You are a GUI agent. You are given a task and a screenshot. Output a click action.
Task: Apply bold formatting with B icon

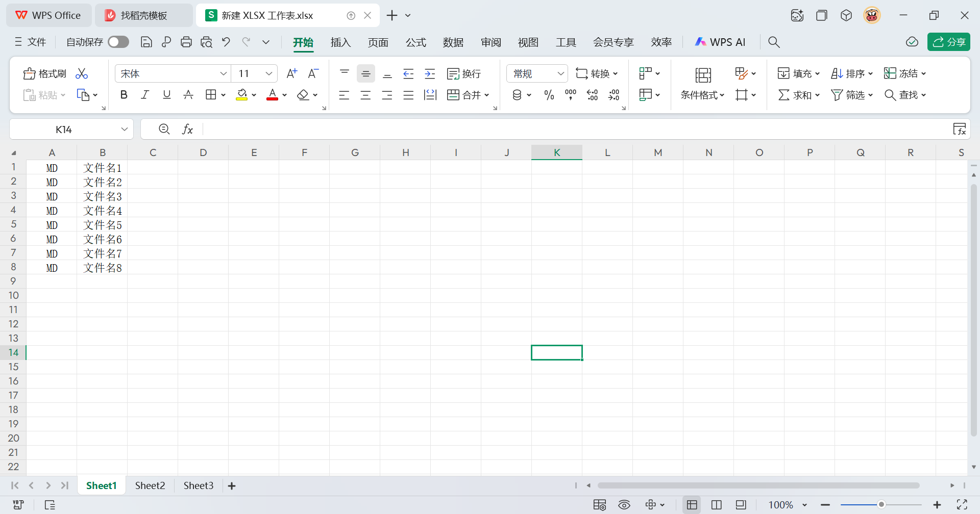point(124,95)
